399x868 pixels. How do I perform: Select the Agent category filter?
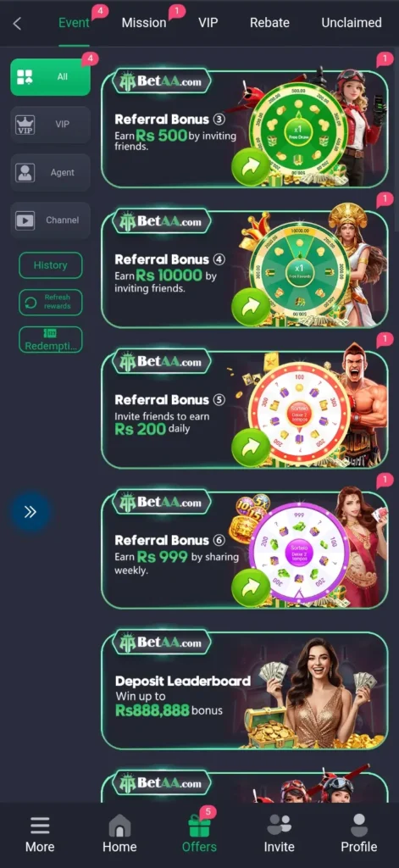50,173
